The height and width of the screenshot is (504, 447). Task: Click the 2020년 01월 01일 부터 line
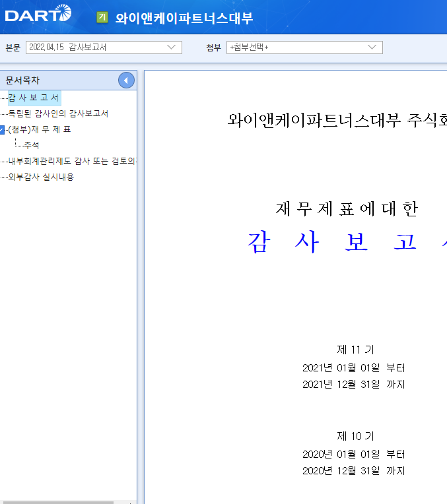(353, 455)
